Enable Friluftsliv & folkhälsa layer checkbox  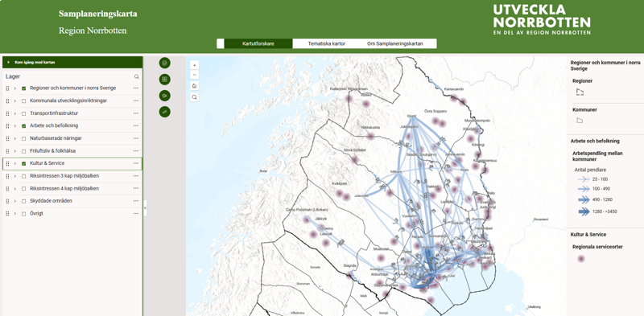coord(24,151)
